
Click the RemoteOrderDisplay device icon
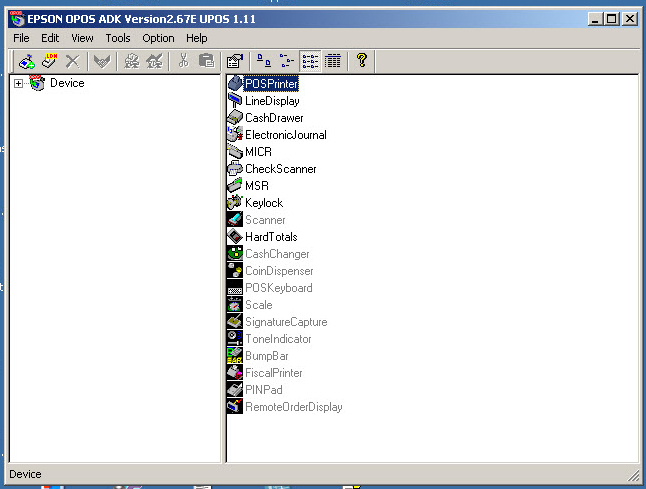pyautogui.click(x=235, y=406)
